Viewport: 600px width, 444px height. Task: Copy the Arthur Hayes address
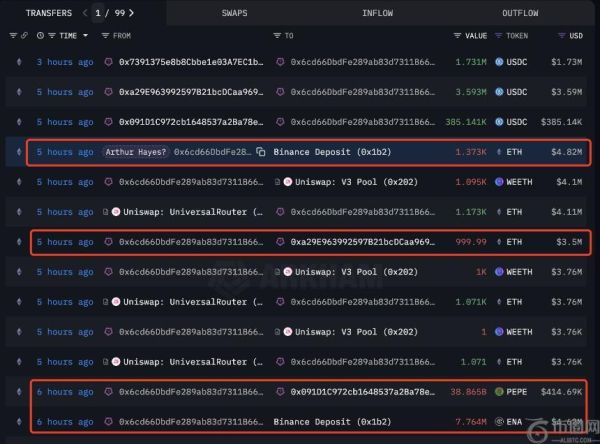point(260,152)
